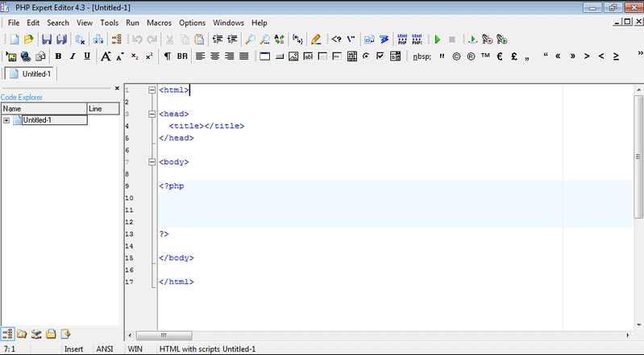Insert a table with the grid icon
This screenshot has width=644, height=355.
352,56
